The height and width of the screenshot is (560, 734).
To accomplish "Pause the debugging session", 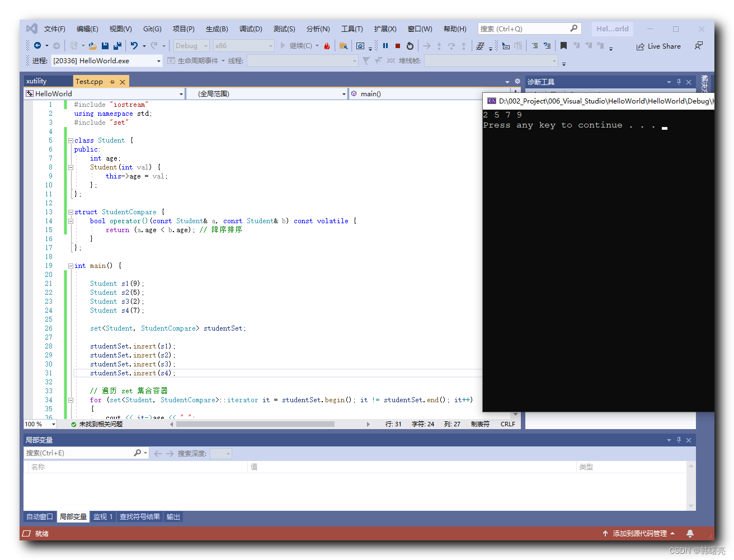I will [x=386, y=46].
